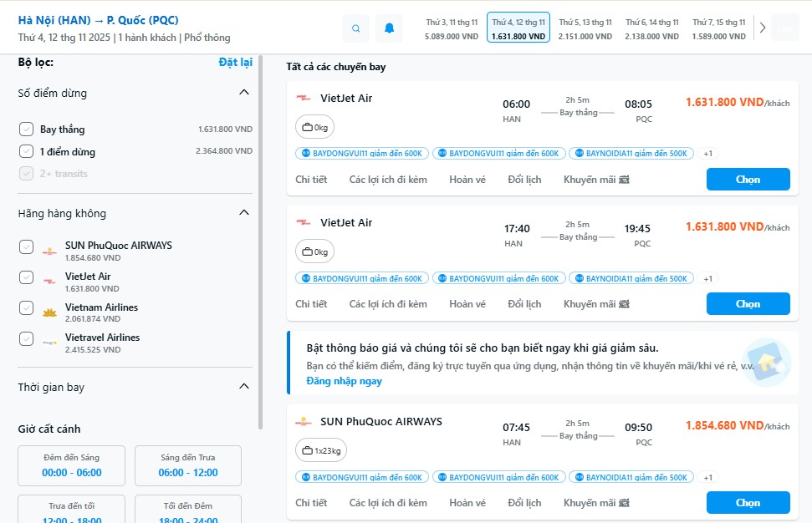Open the flight search magnifier icon
Screen dimensions: 812x523
tap(355, 28)
